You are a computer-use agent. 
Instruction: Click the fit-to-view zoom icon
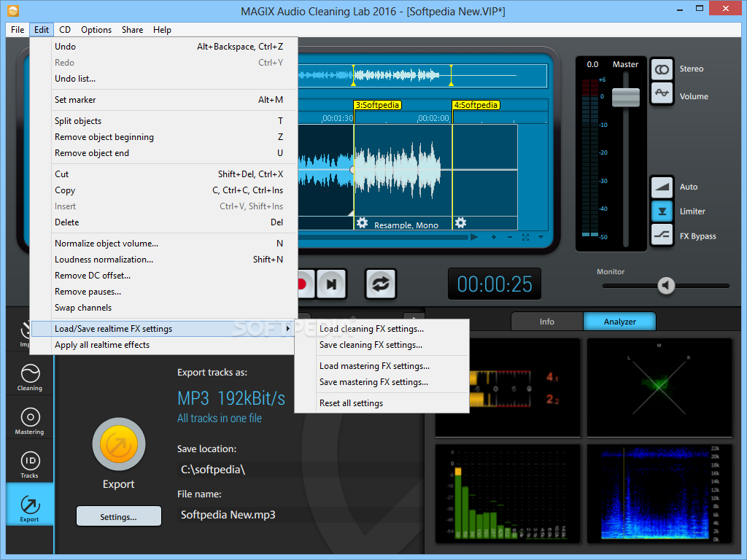pyautogui.click(x=525, y=237)
